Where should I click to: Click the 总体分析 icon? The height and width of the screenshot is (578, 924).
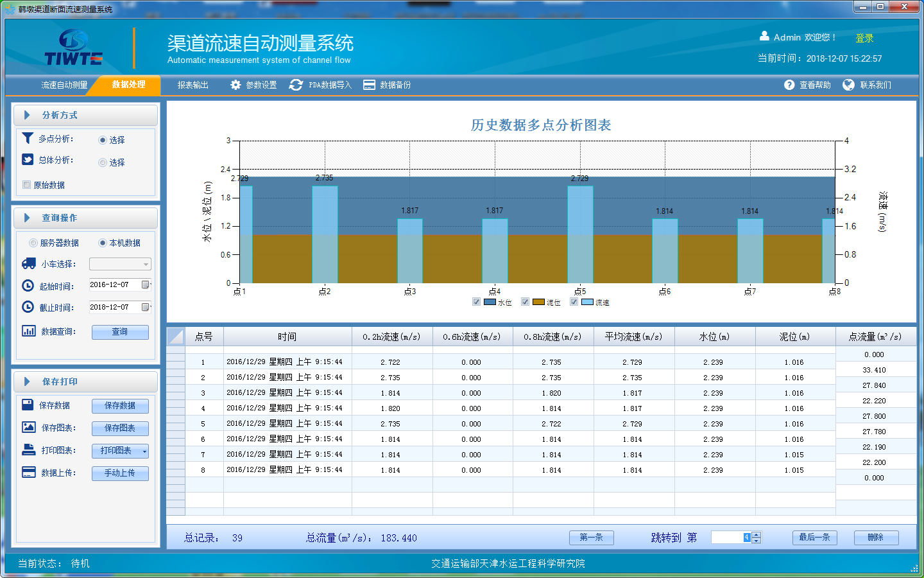[28, 159]
